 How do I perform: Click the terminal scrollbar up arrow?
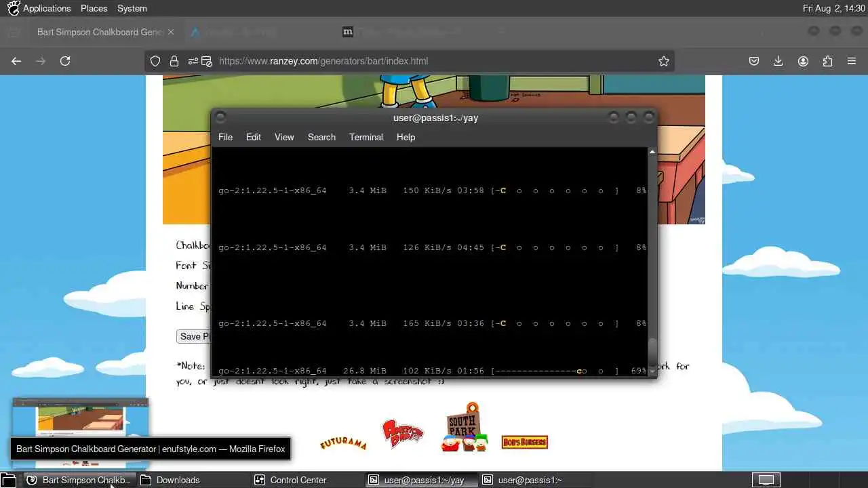pyautogui.click(x=652, y=152)
